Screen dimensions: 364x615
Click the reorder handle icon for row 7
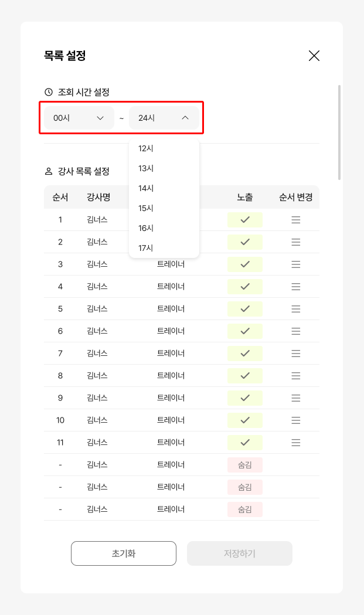click(x=296, y=354)
